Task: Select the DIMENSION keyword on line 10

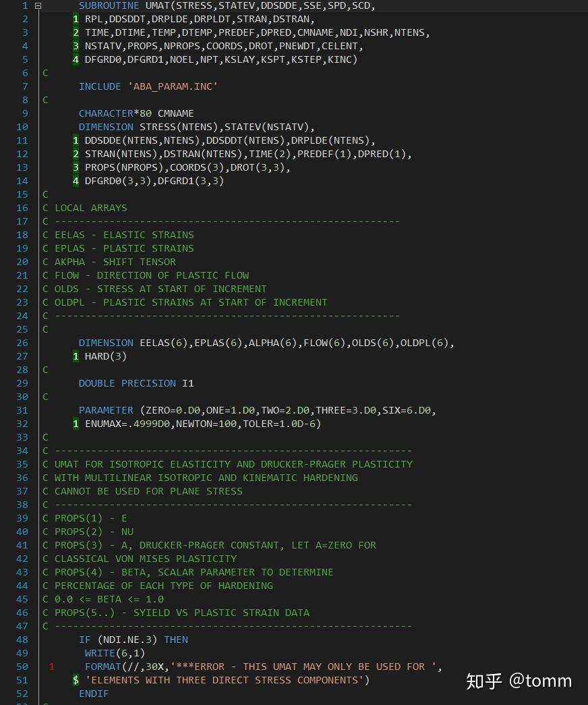Action: click(x=106, y=127)
